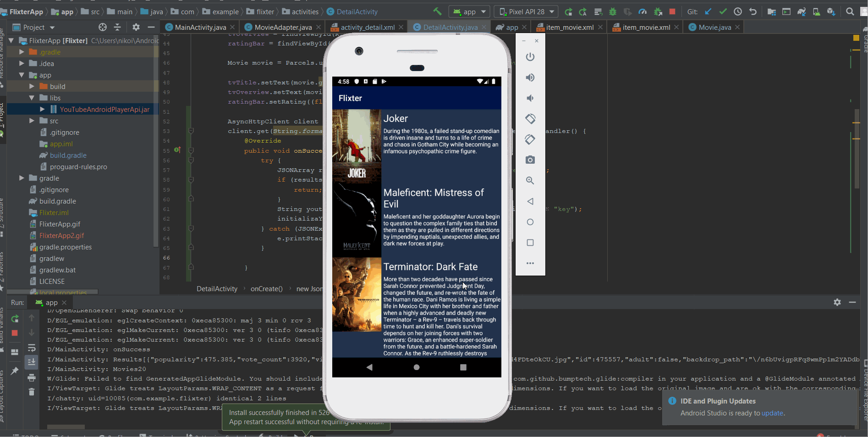Viewport: 868px width, 437px height.
Task: Click emulator Zoom magnifier icon
Action: 530,181
